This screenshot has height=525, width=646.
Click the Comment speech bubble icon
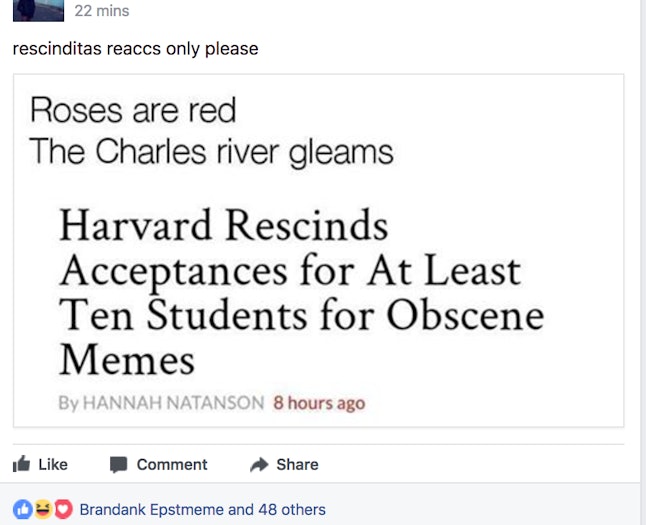(x=119, y=464)
